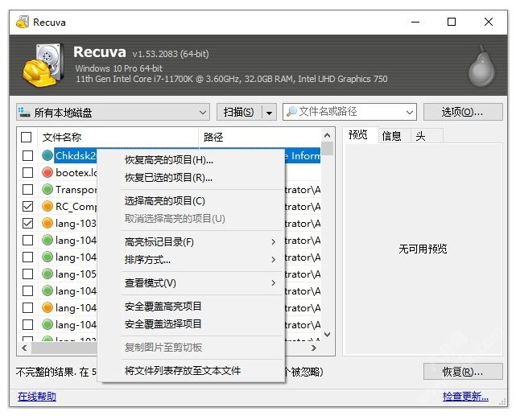
Task: Tick the select-all checkbox in the header
Action: click(27, 137)
